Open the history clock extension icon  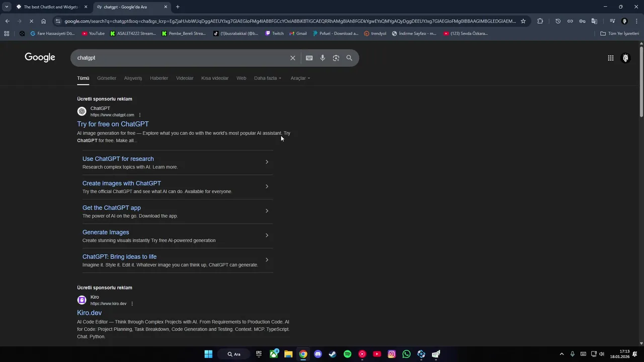pyautogui.click(x=558, y=21)
